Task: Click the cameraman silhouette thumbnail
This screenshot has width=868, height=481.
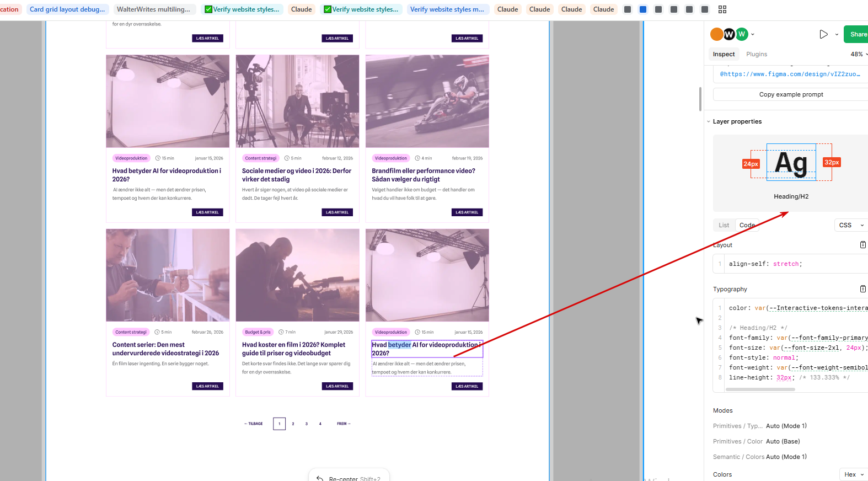Action: click(x=298, y=275)
